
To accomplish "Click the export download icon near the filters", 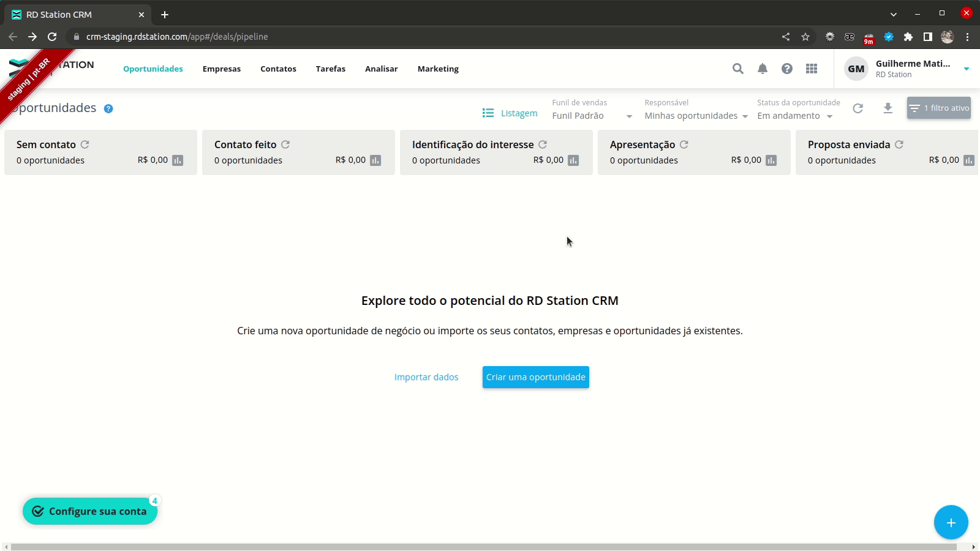I will (888, 108).
